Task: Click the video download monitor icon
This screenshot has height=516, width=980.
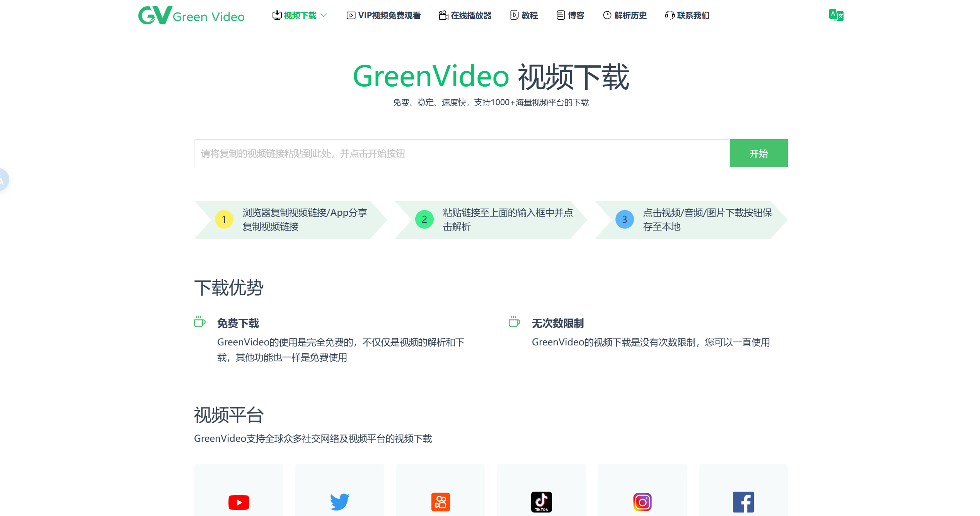Action: (x=277, y=15)
